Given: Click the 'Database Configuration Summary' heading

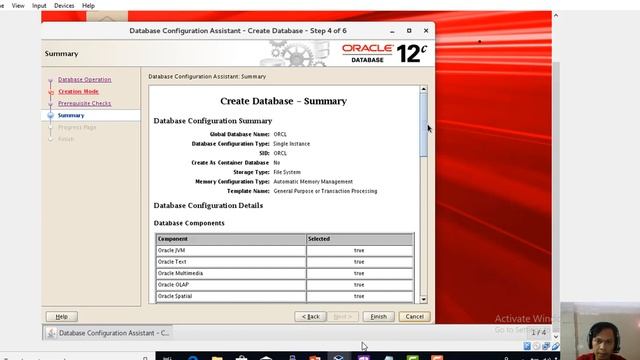Looking at the screenshot, I should tap(213, 121).
